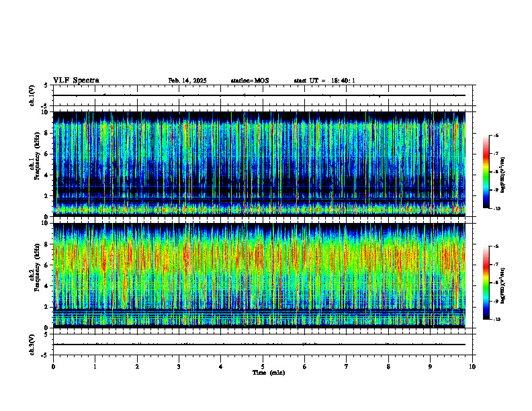532x411 pixels.
Task: Click the "8" kHz tick label on ch.2 axis
Action: coord(48,244)
